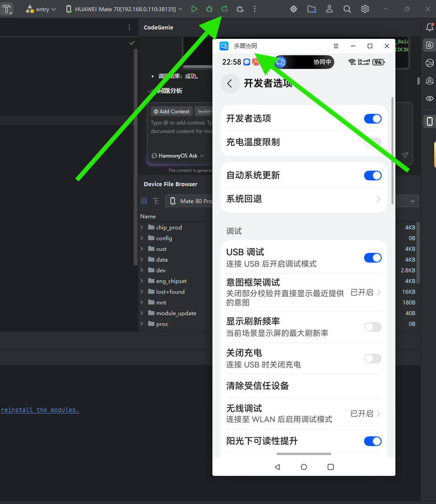Click the reinstall the modules link
The width and height of the screenshot is (436, 504).
coord(40,409)
